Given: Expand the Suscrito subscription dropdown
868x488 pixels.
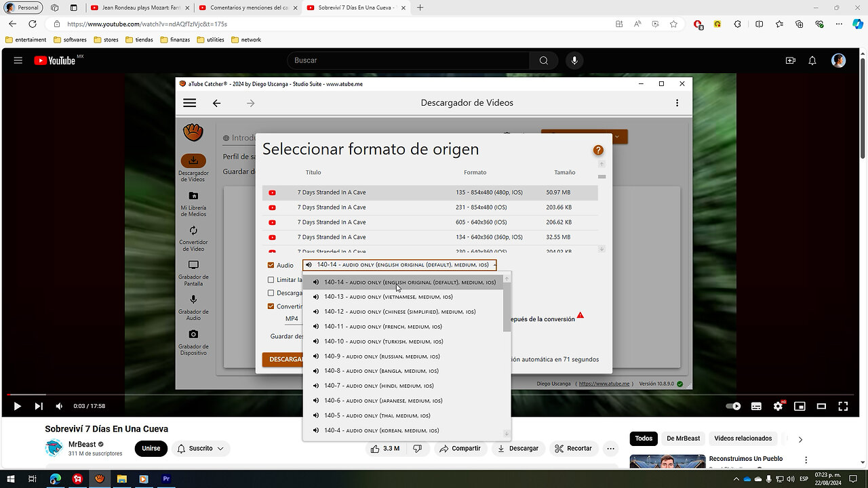Looking at the screenshot, I should (200, 448).
